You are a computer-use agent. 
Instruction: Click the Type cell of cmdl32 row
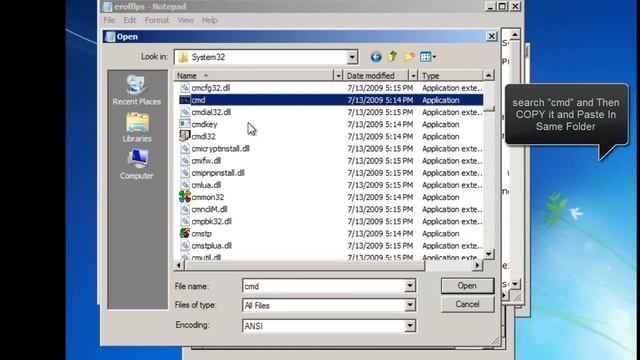[x=440, y=136]
